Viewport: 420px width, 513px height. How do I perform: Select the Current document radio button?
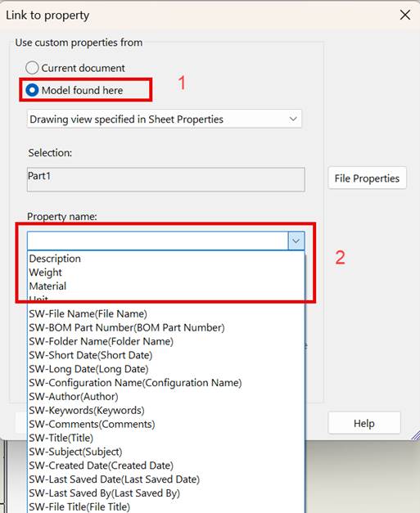(32, 68)
